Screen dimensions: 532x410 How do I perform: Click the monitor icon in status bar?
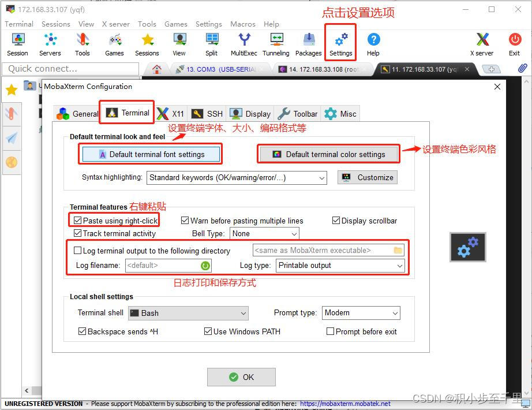click(x=526, y=404)
